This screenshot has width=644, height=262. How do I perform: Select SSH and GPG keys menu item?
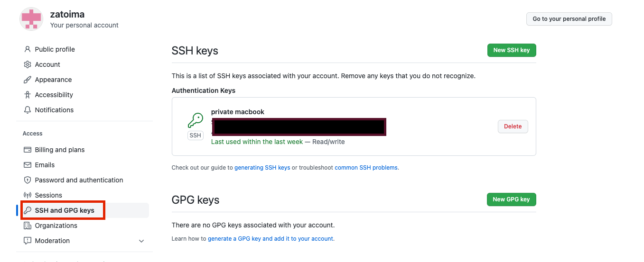point(65,210)
